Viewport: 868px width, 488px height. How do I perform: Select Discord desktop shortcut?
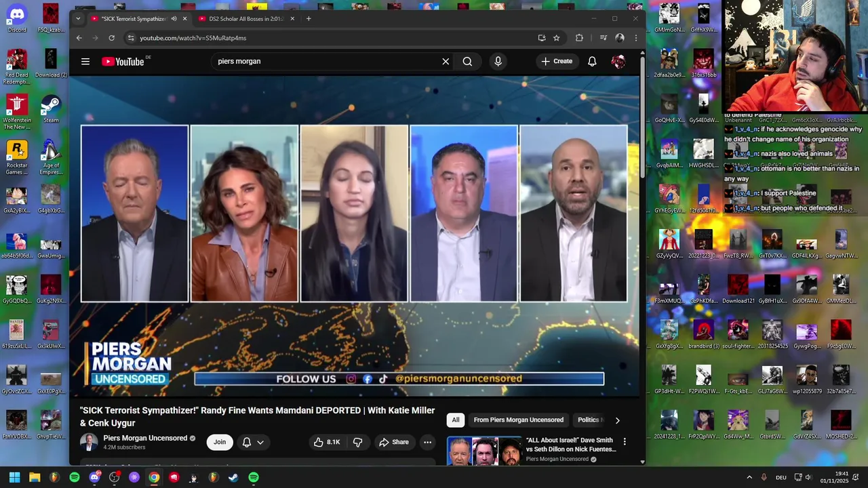pyautogui.click(x=17, y=18)
